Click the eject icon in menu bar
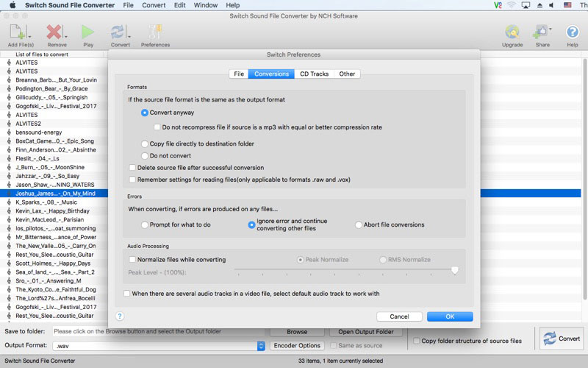588x368 pixels. point(539,5)
